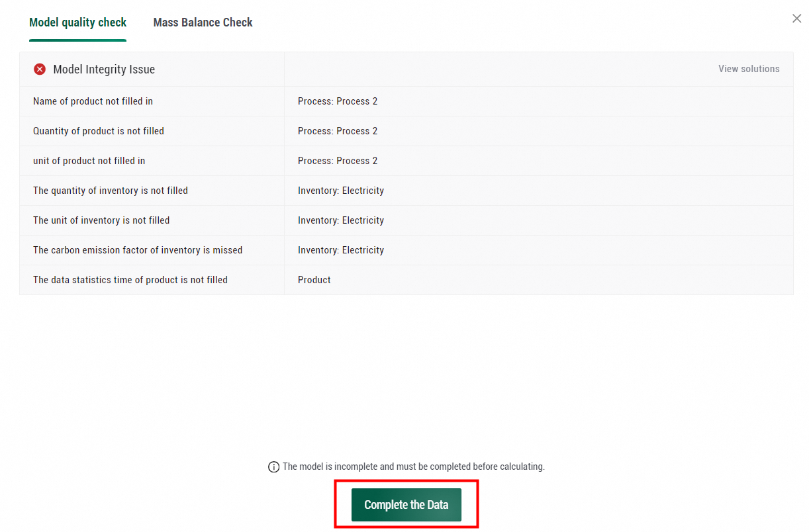Click 'Inventory: Electricity' beside unit of inventory
The height and width of the screenshot is (532, 809).
(341, 220)
